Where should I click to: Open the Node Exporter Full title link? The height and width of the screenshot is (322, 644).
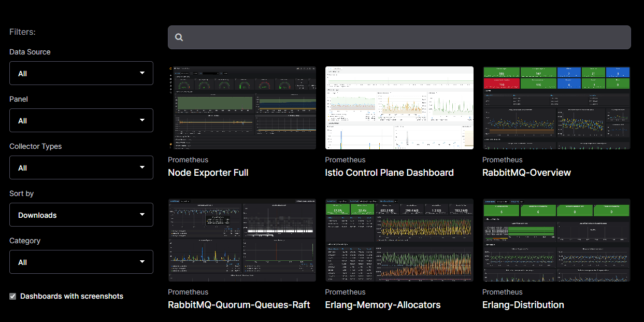[x=208, y=173]
